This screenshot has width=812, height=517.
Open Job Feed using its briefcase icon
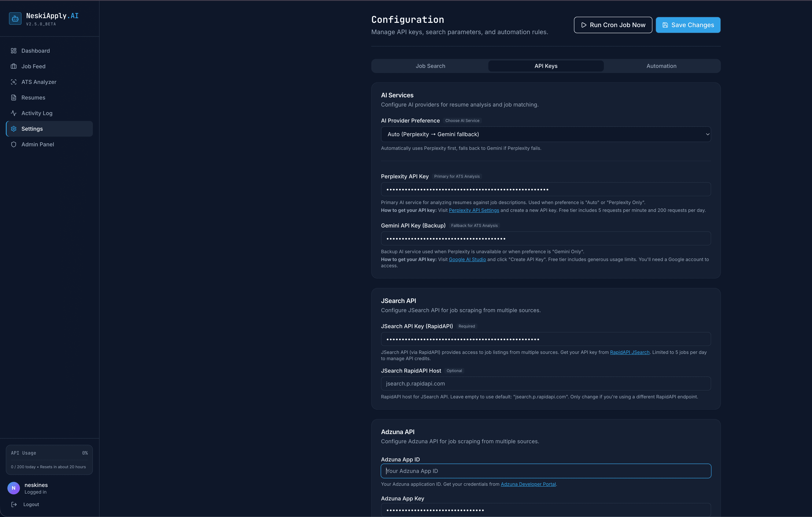pyautogui.click(x=14, y=66)
